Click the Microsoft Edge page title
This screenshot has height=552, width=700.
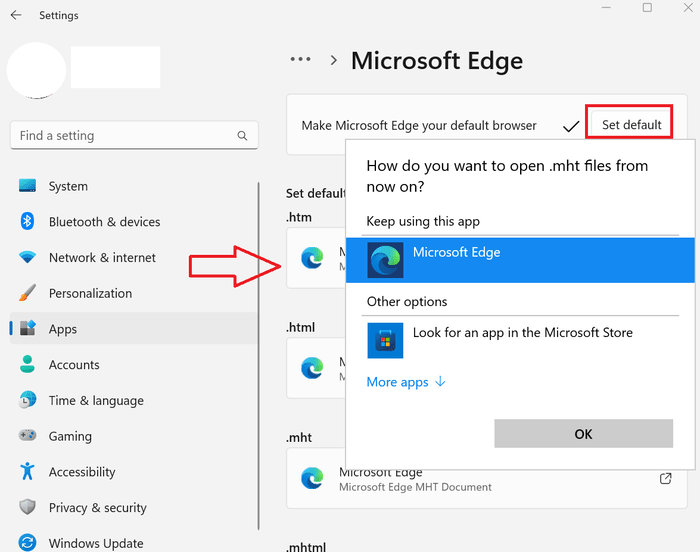(x=437, y=60)
